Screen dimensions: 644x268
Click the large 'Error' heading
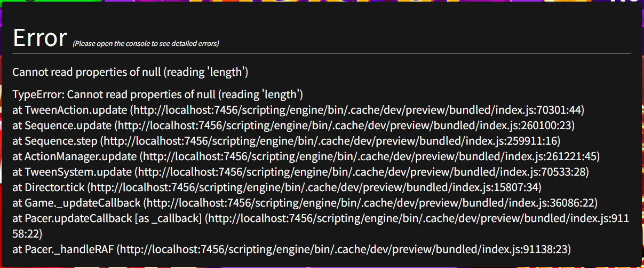40,38
